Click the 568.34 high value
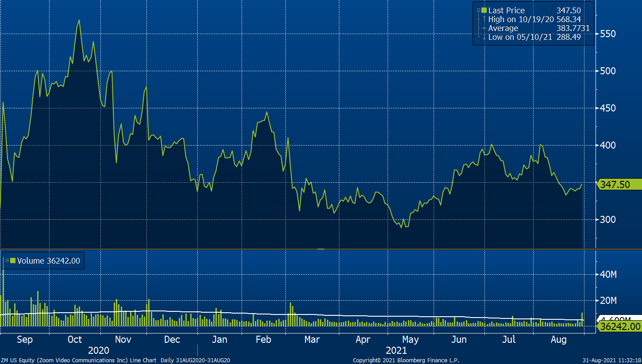Screen dimensions: 642x364 point(569,19)
